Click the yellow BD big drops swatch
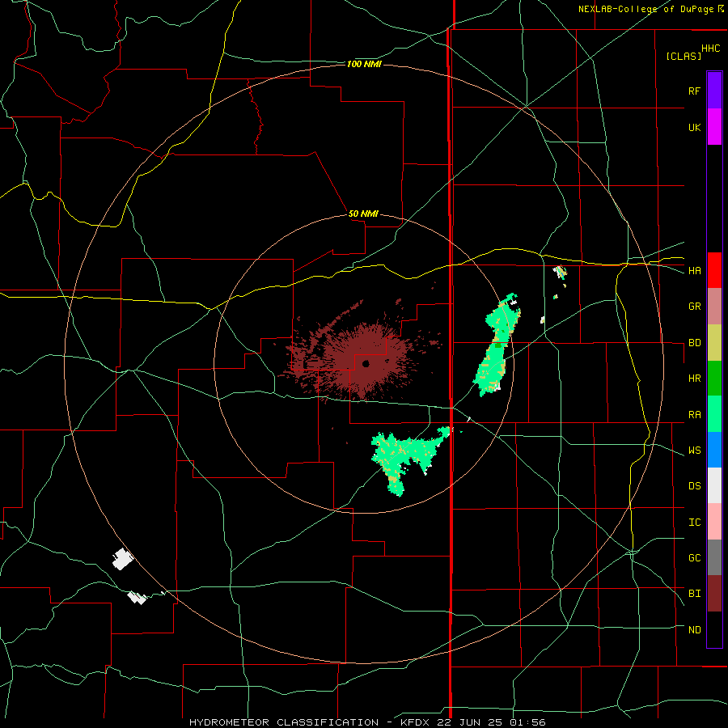 pos(714,343)
